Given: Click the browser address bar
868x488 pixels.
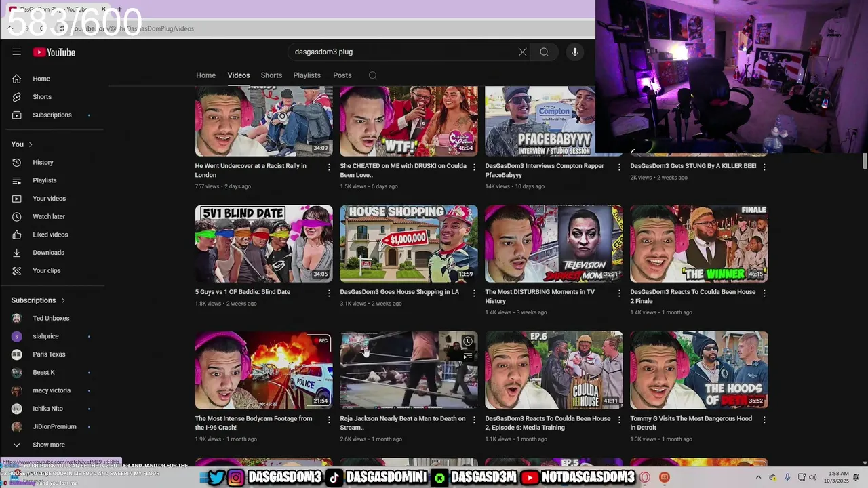Looking at the screenshot, I should [x=325, y=28].
